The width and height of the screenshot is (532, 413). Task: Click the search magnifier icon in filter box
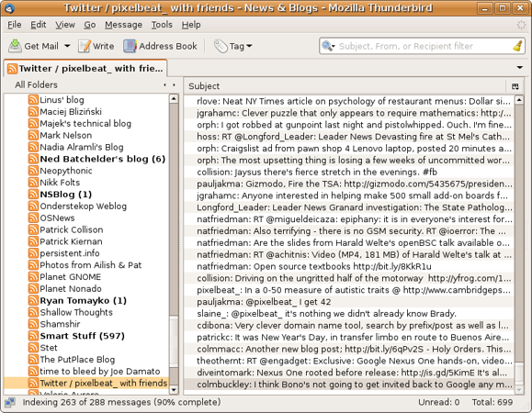tap(327, 46)
